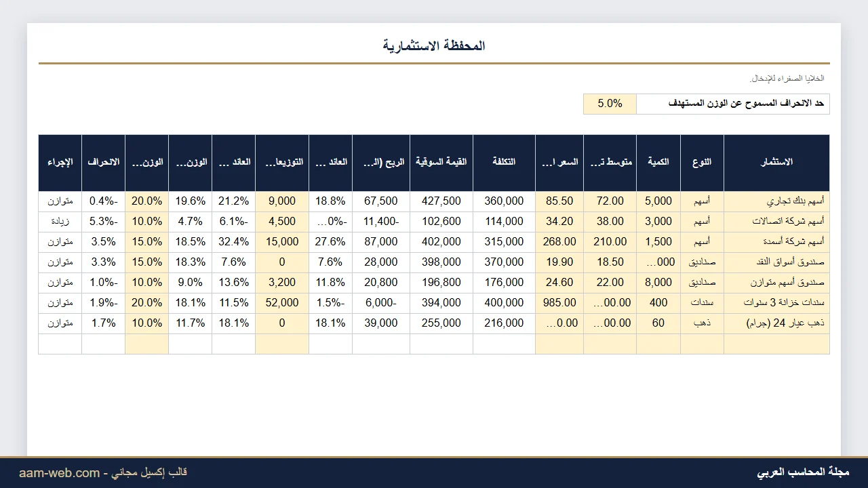
Task: Select the 'الانحراف' column header
Action: (103, 163)
